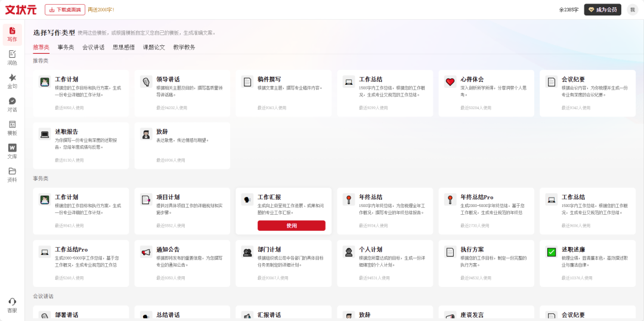Image resolution: width=644 pixels, height=321 pixels.
Task: Click 最近93067人使用 usage text
Action: pyautogui.click(x=273, y=278)
